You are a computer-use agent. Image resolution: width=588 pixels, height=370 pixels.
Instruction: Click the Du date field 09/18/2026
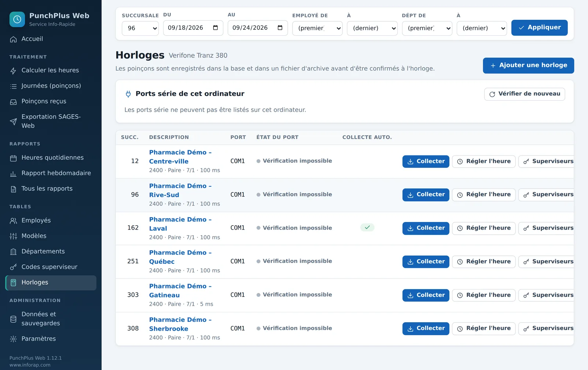coord(193,28)
